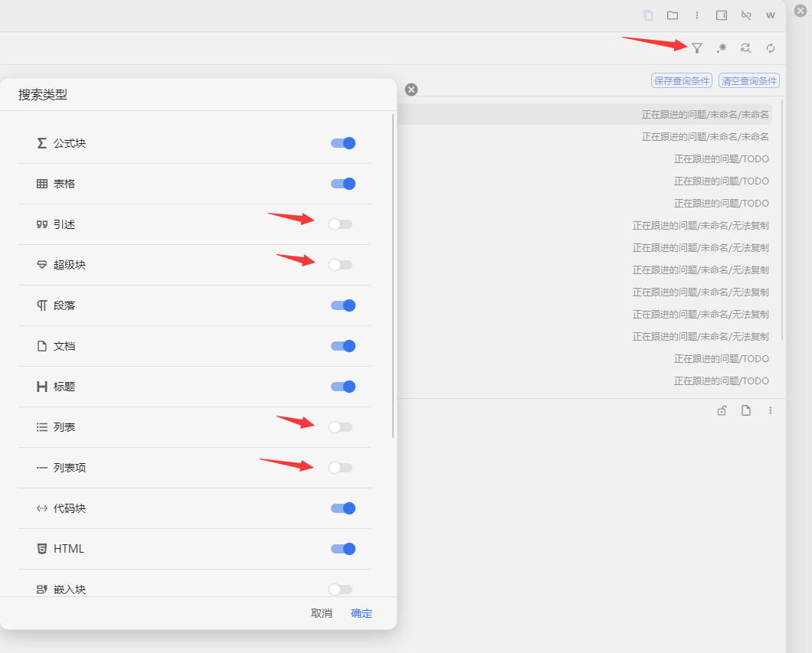Image resolution: width=812 pixels, height=653 pixels.
Task: Select the highlighted 未命名/未命名 result row
Action: [584, 114]
